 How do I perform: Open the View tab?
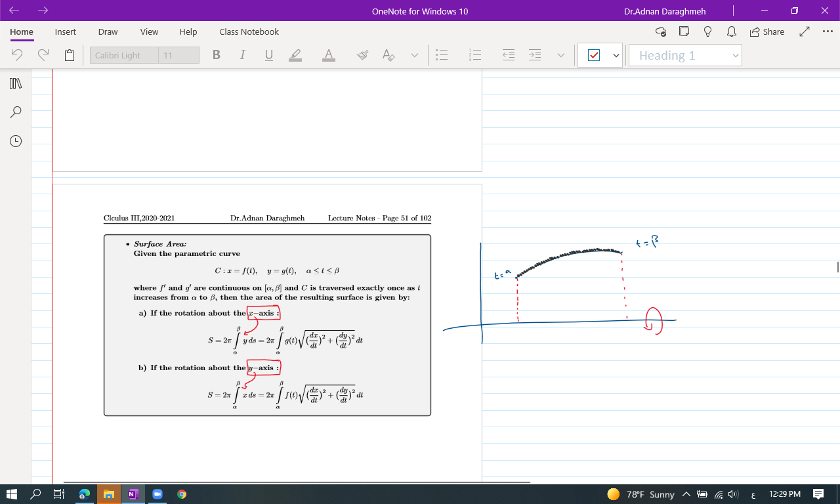tap(149, 31)
